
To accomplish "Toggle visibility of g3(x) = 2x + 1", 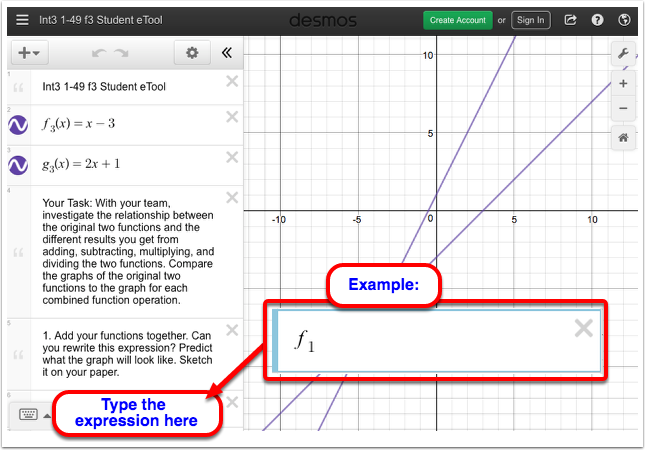I will point(18,165).
